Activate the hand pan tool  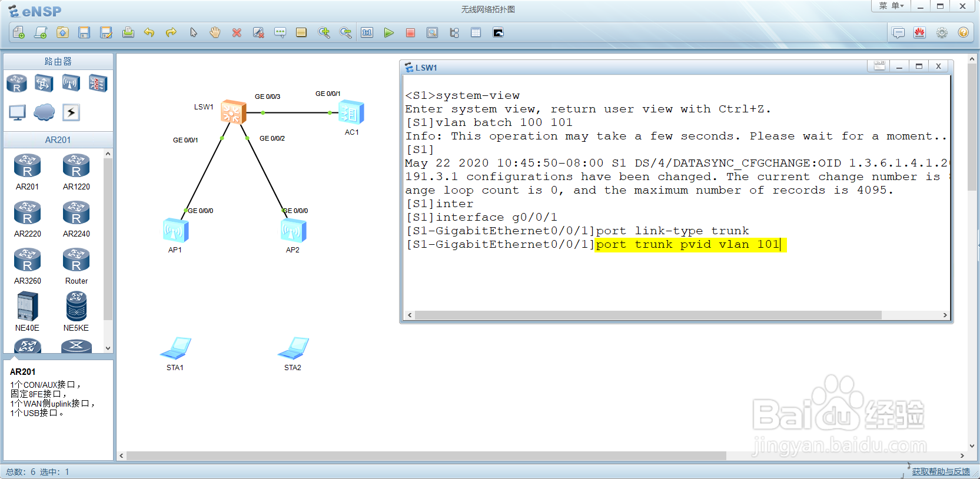click(x=215, y=32)
